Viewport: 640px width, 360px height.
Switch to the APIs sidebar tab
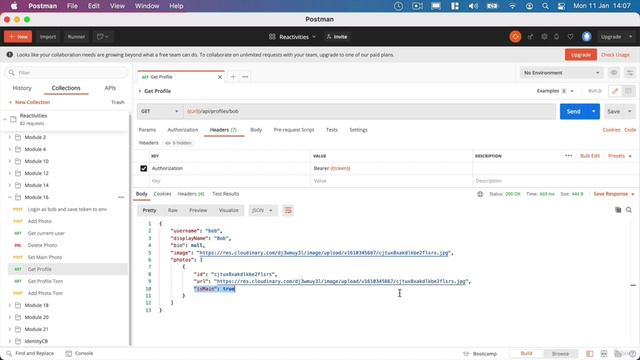click(x=110, y=88)
